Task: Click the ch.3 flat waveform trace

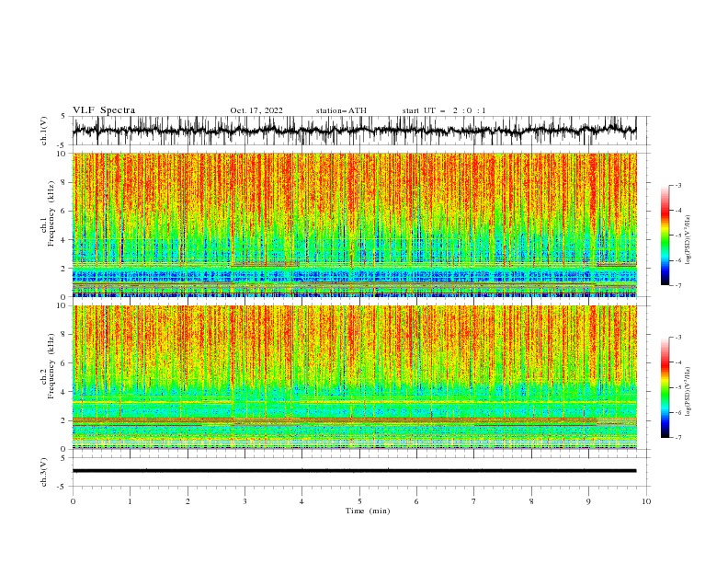Action: click(355, 471)
